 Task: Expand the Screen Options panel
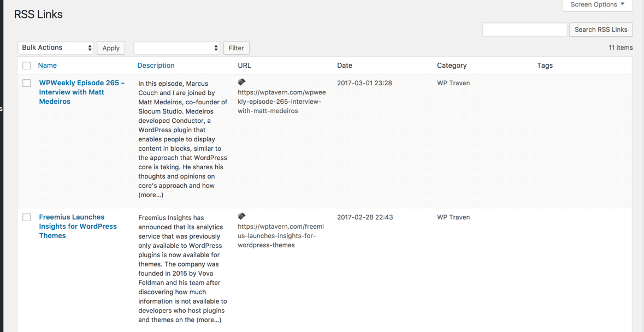597,5
